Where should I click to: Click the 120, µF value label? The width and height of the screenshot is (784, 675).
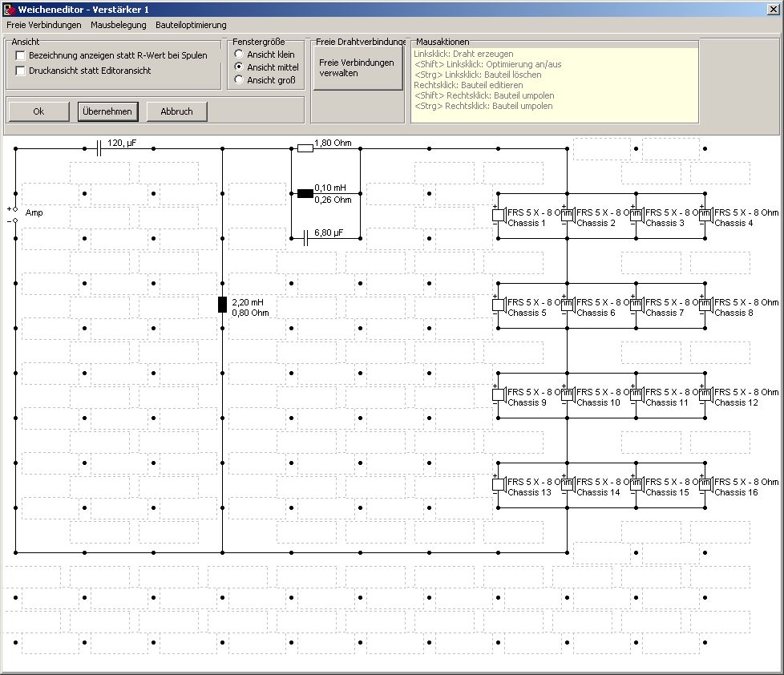point(122,143)
